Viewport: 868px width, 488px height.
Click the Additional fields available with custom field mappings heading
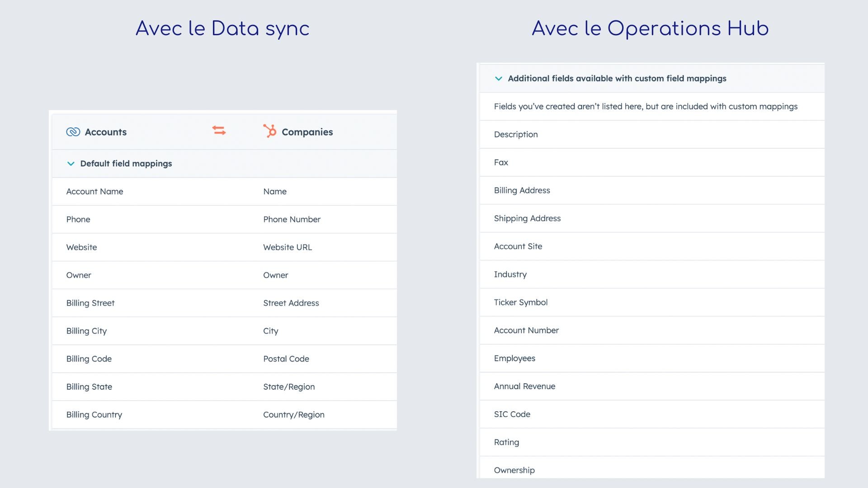(x=617, y=79)
